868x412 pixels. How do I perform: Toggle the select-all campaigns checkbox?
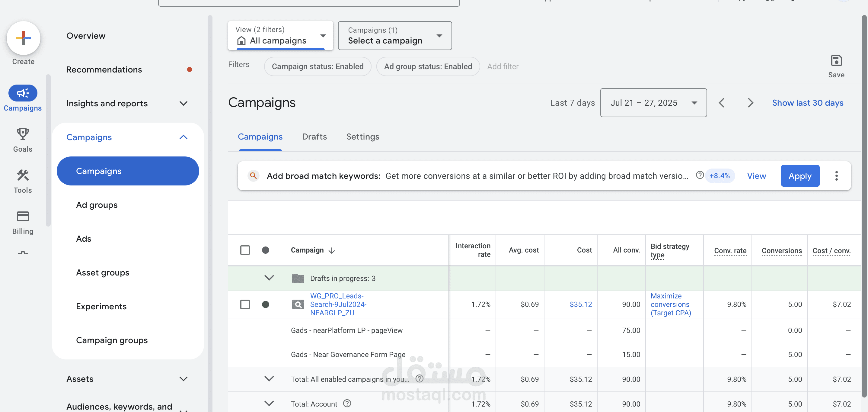[245, 250]
